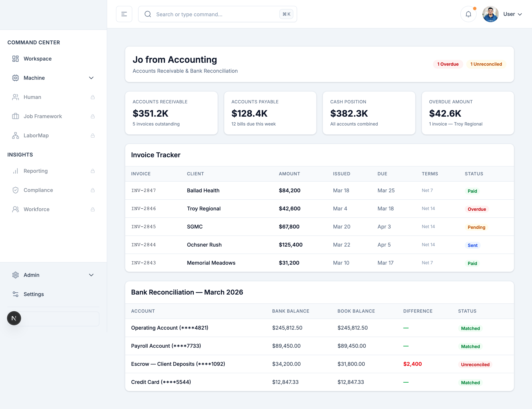This screenshot has width=532, height=409.
Task: Expand the Admin section chevron
Action: 91,275
